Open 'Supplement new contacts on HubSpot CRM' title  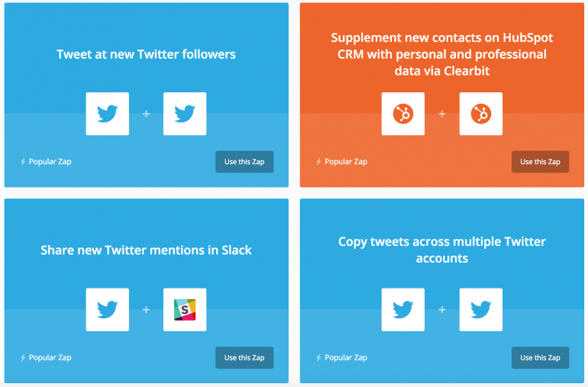[441, 54]
